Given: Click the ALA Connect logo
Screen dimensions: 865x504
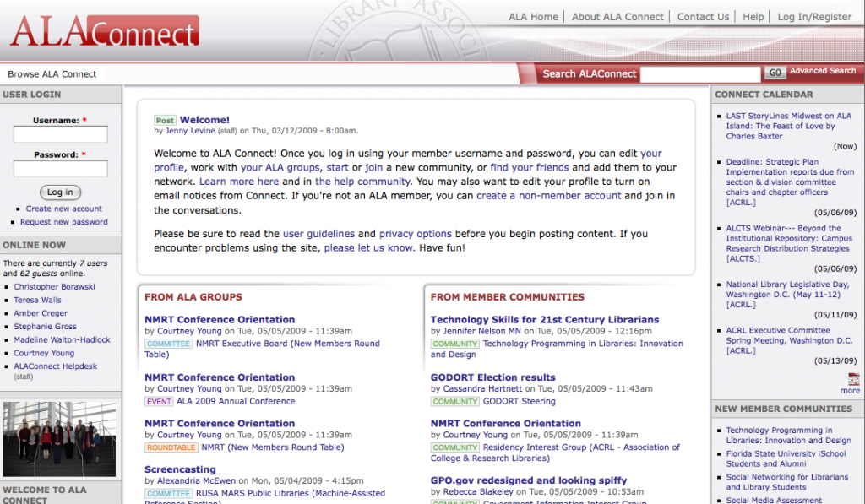Looking at the screenshot, I should click(104, 31).
